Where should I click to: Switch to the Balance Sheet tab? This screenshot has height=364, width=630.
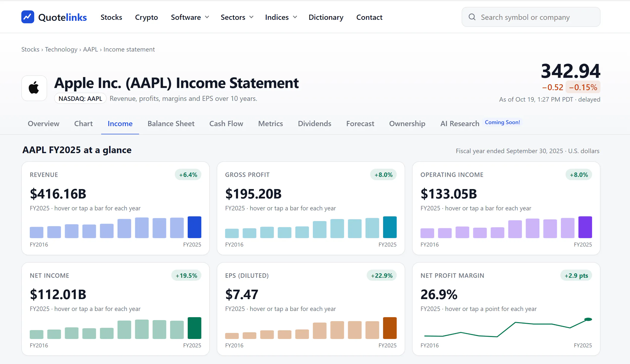point(171,124)
